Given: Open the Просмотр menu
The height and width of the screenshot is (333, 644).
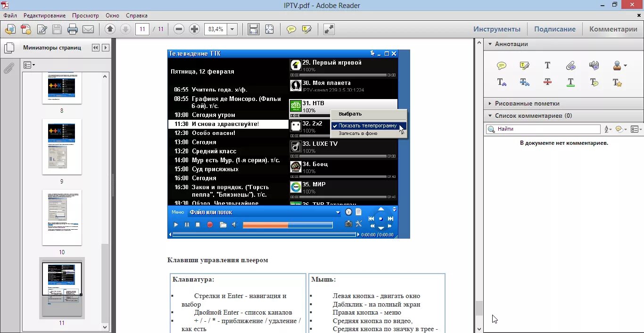Looking at the screenshot, I should [85, 16].
